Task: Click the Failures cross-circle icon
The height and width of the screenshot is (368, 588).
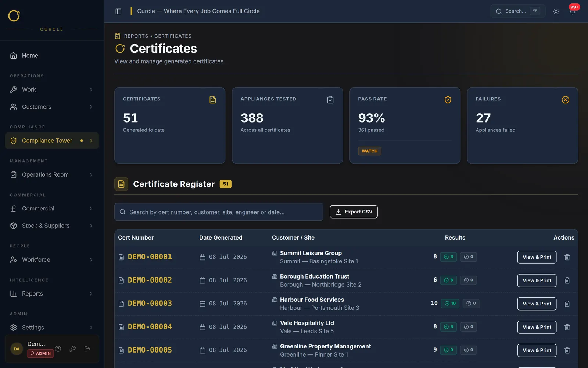Action: click(x=566, y=100)
